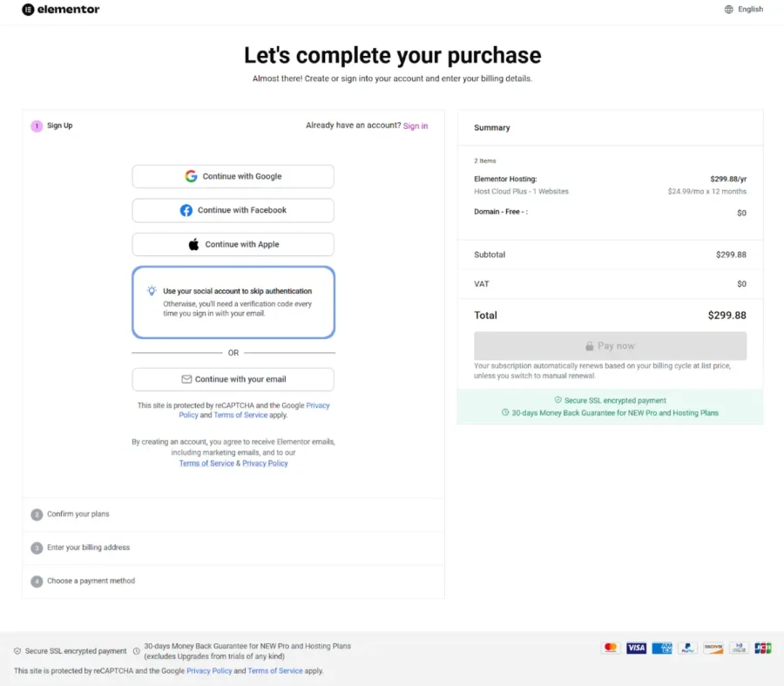Image resolution: width=784 pixels, height=686 pixels.
Task: Open the English language selector
Action: pyautogui.click(x=747, y=10)
